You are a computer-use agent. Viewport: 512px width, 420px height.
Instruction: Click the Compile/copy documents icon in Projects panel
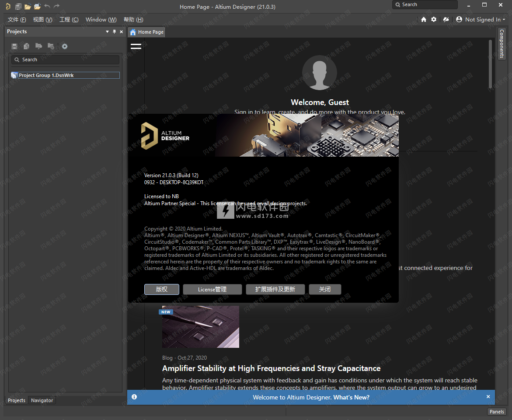26,46
